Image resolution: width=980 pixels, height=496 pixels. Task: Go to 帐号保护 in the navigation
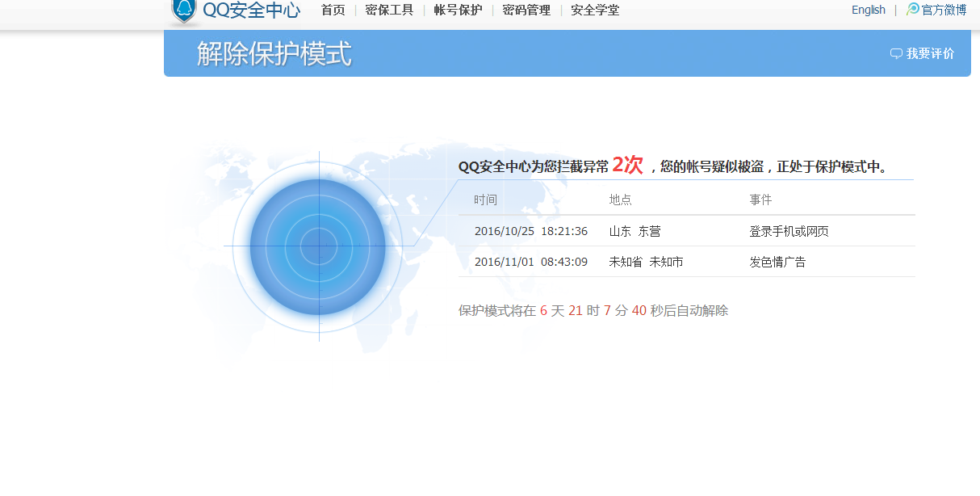coord(458,10)
